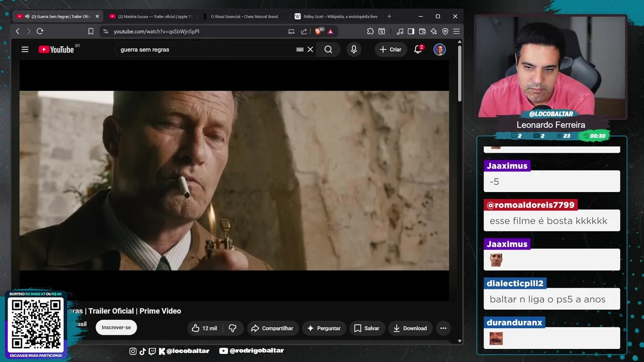Click the duranduranx chat username

click(x=514, y=322)
